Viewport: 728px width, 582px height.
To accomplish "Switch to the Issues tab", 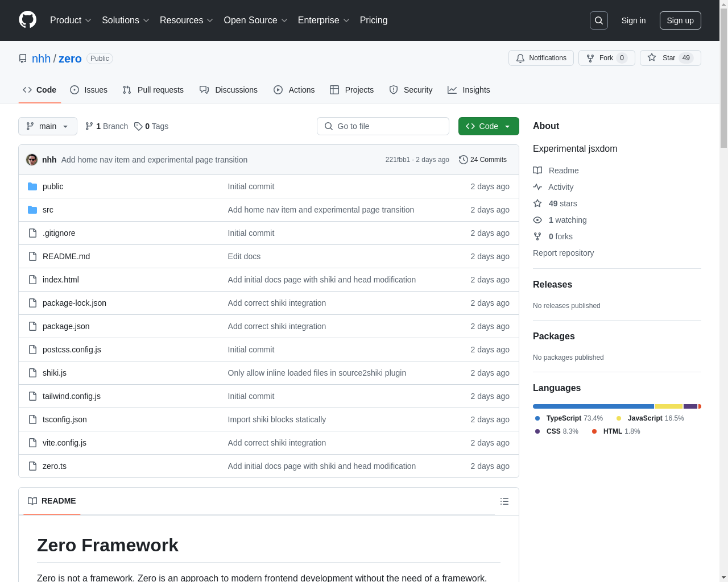I will (x=89, y=90).
